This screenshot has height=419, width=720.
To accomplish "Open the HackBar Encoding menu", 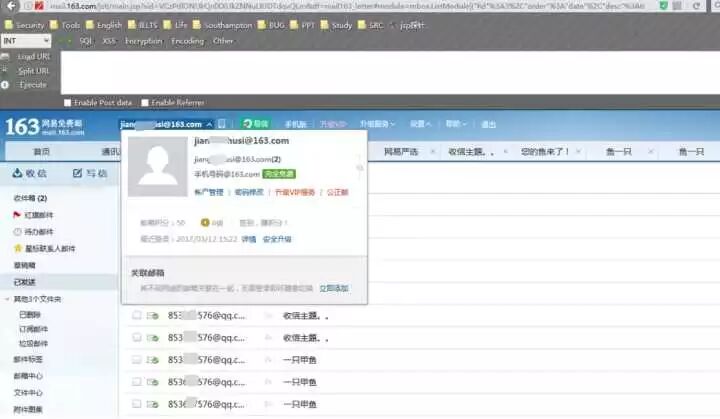I will [x=187, y=41].
